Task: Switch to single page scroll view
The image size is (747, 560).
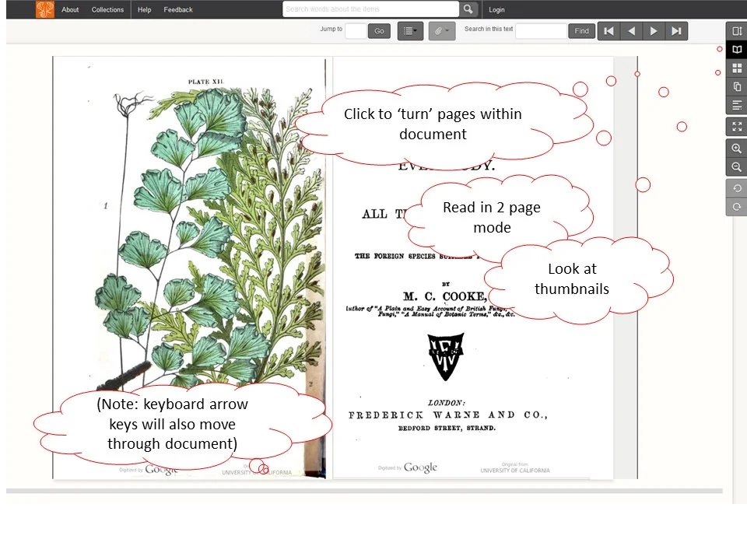Action: [737, 31]
